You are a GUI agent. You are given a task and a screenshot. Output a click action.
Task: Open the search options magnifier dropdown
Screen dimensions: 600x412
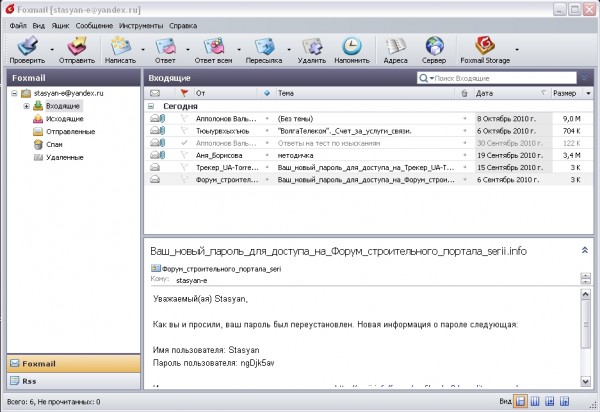pyautogui.click(x=426, y=78)
